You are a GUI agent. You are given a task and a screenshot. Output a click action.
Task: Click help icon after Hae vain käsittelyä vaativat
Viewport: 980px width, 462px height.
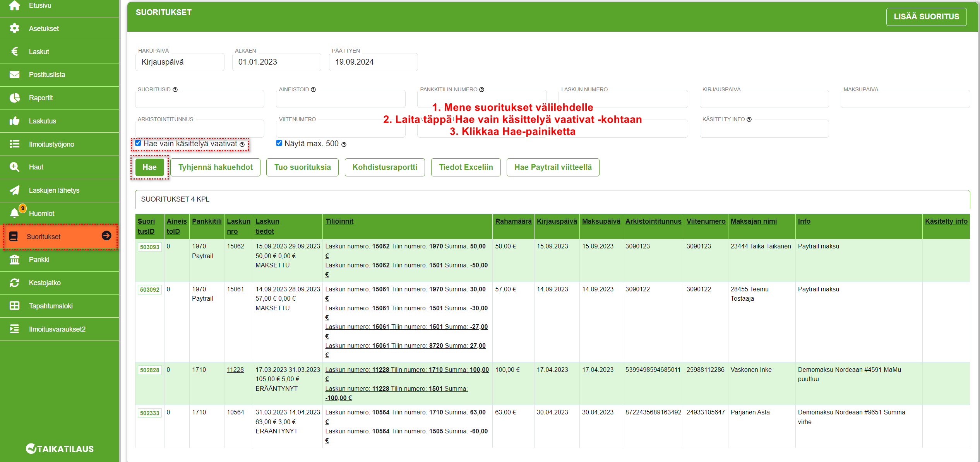tap(242, 144)
